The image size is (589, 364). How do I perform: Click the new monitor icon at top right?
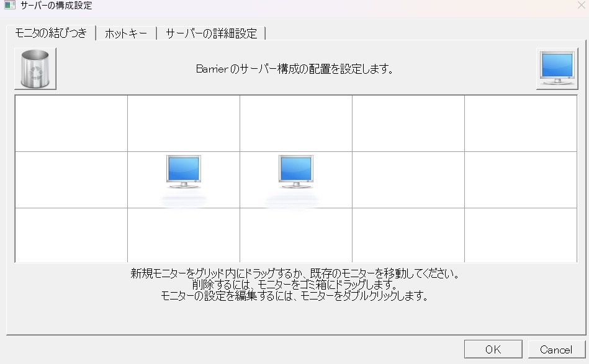(557, 69)
